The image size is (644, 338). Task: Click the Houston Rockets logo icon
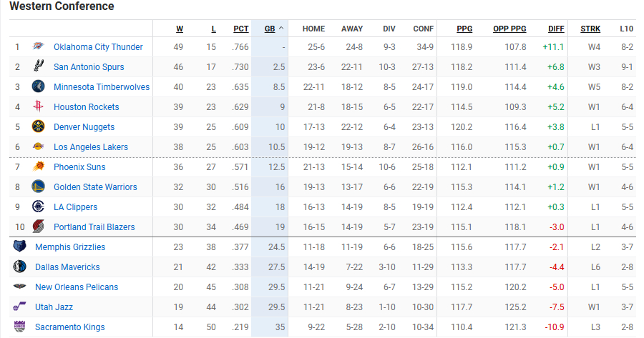pos(38,106)
